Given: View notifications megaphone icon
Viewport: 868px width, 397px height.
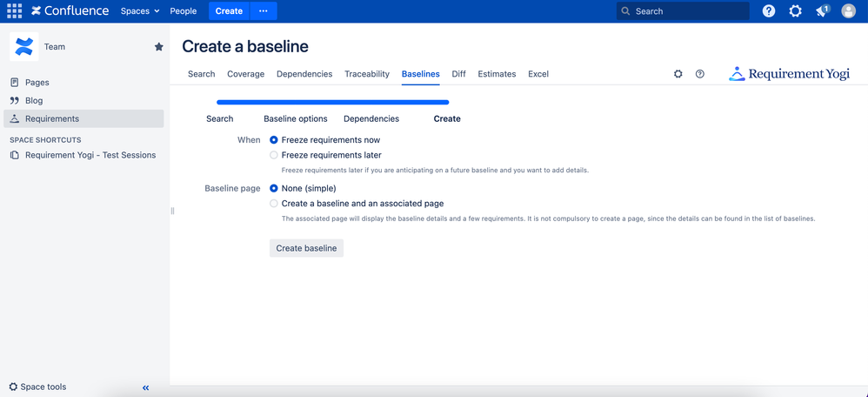Looking at the screenshot, I should (x=822, y=11).
